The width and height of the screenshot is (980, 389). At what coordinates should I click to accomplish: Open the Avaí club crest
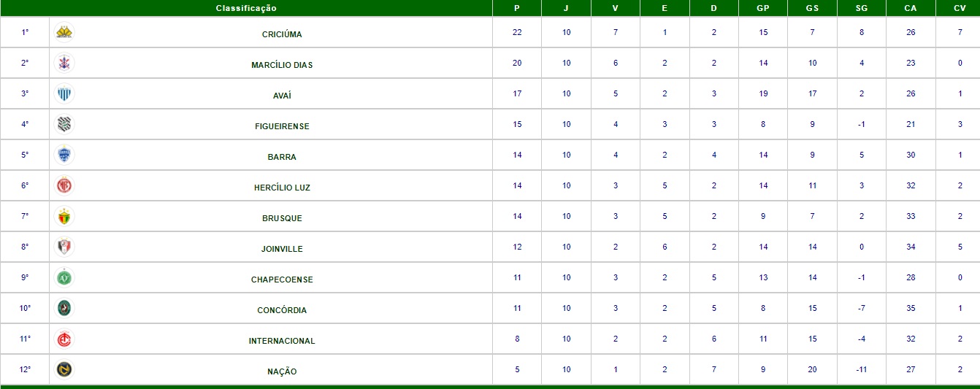[x=65, y=94]
